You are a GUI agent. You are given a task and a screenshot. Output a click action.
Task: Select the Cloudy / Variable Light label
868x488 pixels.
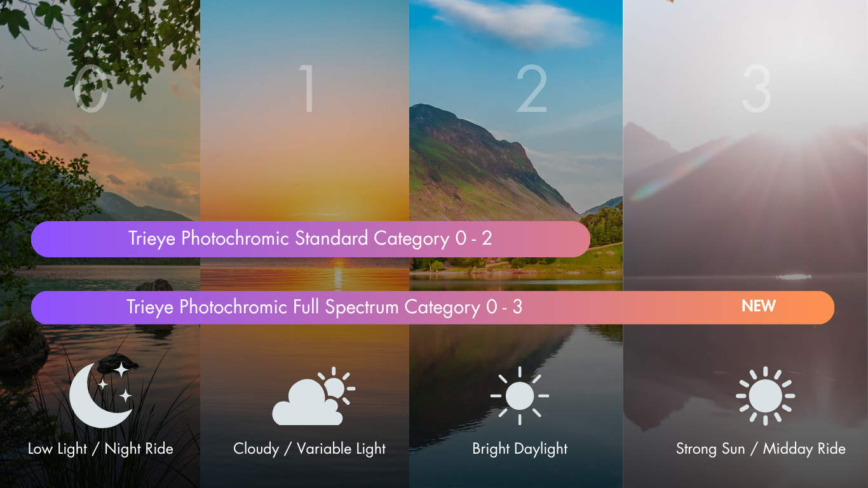pyautogui.click(x=309, y=449)
